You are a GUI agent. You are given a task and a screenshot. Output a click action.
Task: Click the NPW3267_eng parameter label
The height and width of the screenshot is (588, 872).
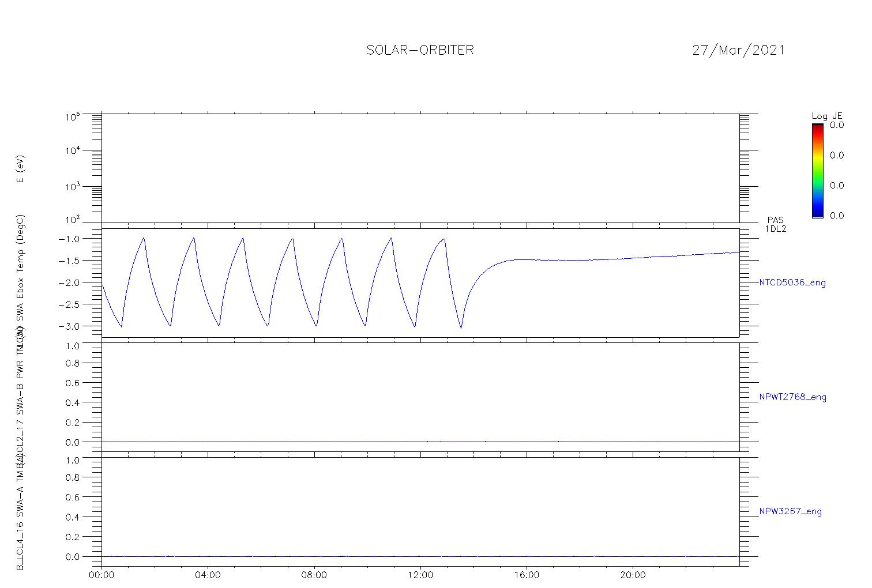click(791, 511)
